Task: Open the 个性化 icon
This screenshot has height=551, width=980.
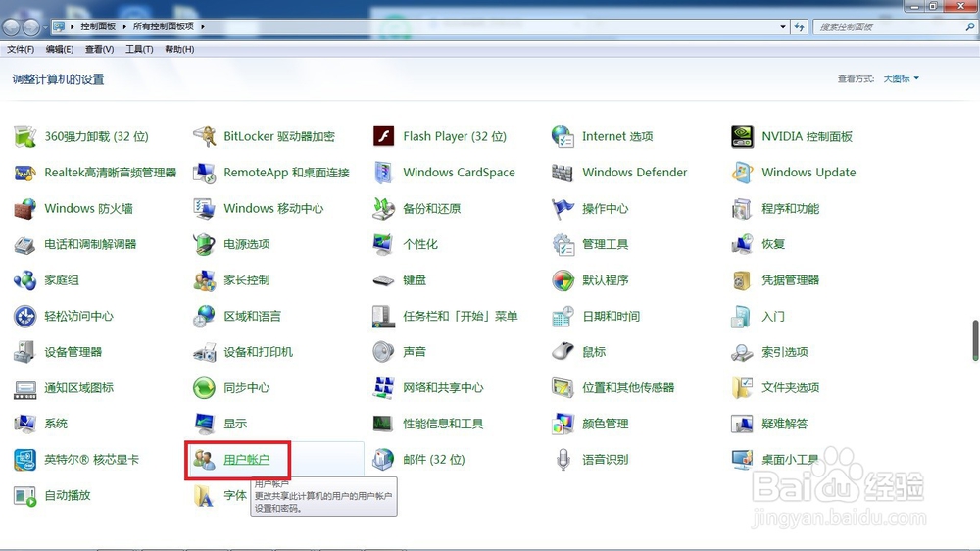Action: [x=383, y=244]
